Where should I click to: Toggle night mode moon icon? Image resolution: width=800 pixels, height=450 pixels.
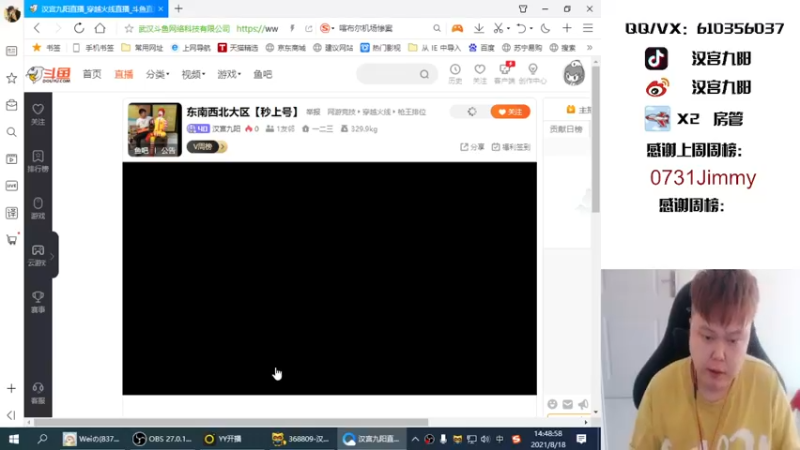tap(545, 29)
